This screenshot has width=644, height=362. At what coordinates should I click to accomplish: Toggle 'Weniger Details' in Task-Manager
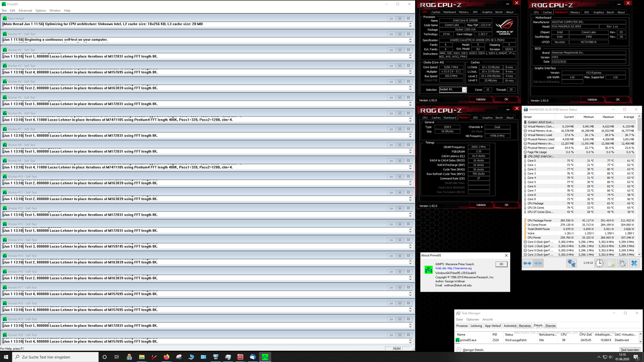473,350
